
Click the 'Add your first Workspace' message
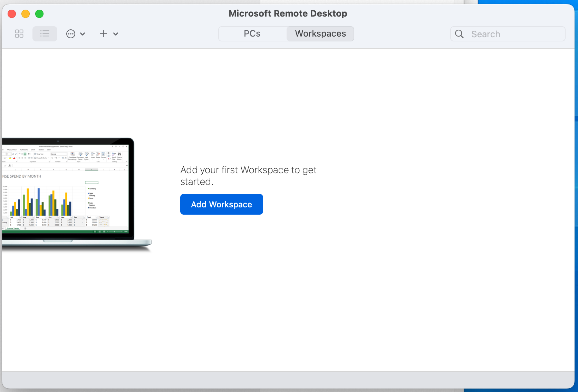pyautogui.click(x=248, y=176)
